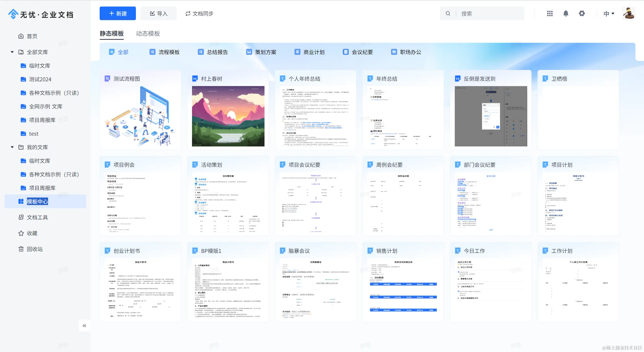Click the user avatar in header
Screen dimensions: 644x352
pos(628,14)
